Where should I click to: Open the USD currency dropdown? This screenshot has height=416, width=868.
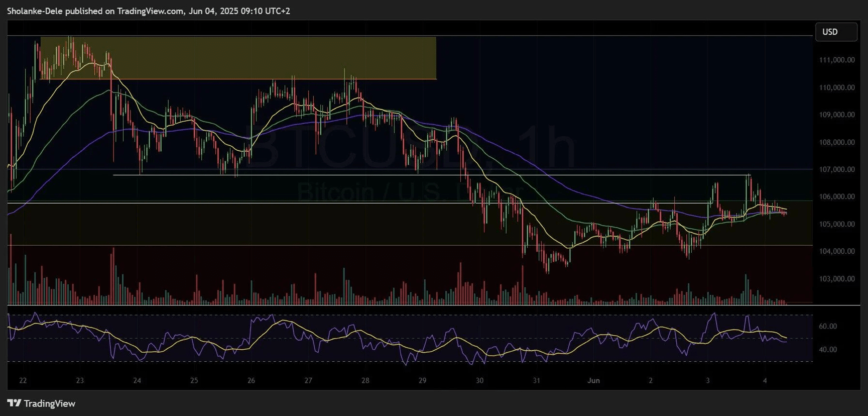click(x=835, y=32)
